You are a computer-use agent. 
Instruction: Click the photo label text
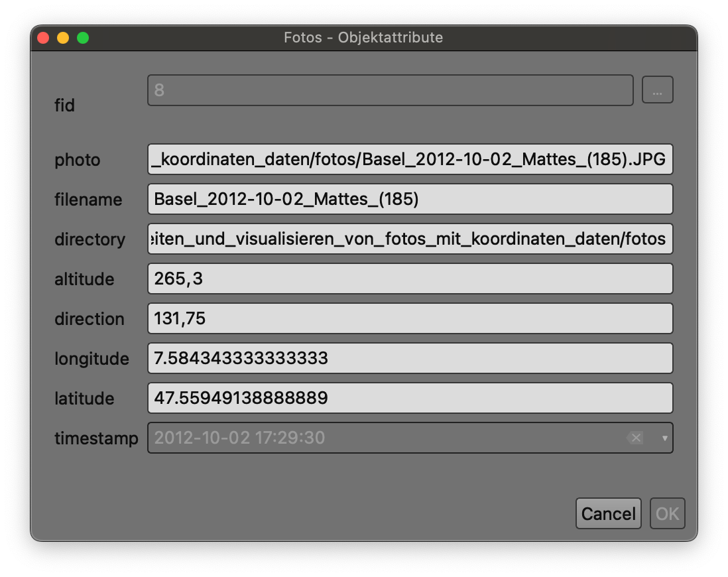click(77, 160)
